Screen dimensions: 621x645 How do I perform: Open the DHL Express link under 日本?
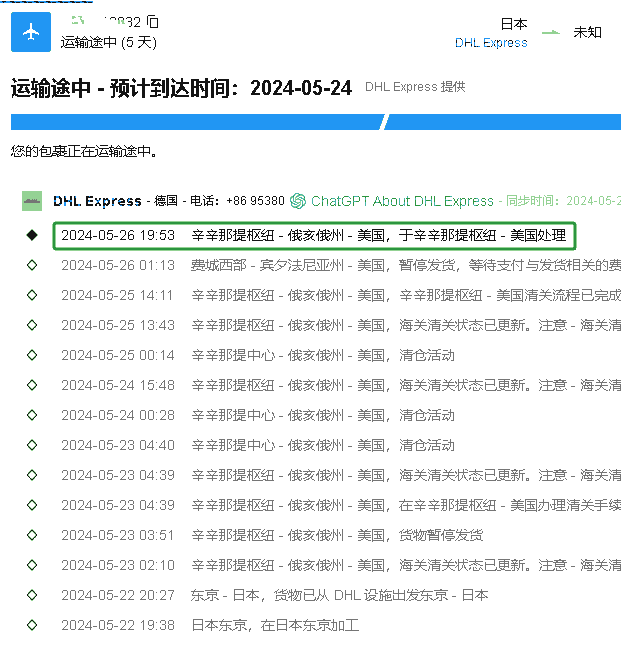tap(490, 43)
